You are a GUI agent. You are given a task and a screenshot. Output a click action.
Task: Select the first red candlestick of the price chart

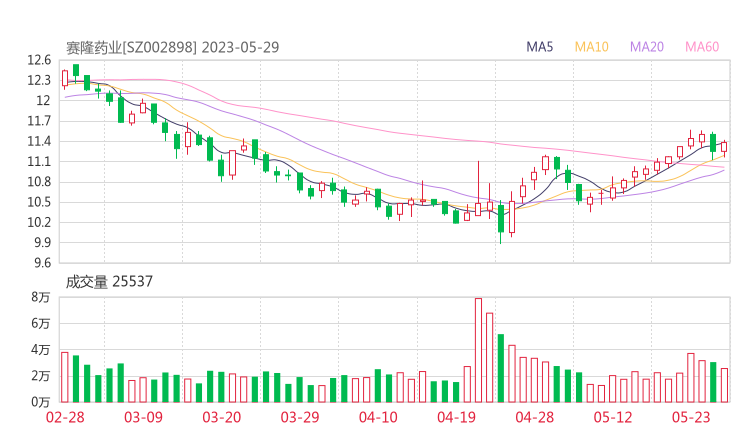[x=65, y=78]
